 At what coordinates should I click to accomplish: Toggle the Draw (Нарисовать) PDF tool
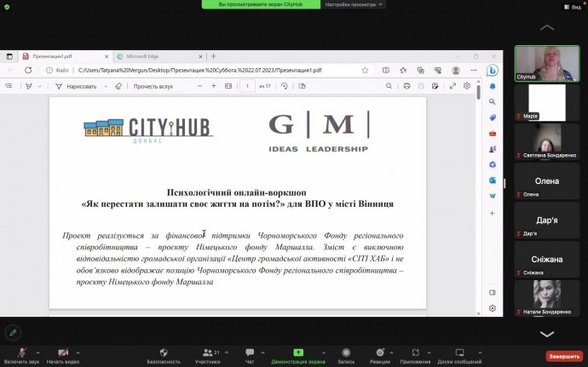[77, 86]
